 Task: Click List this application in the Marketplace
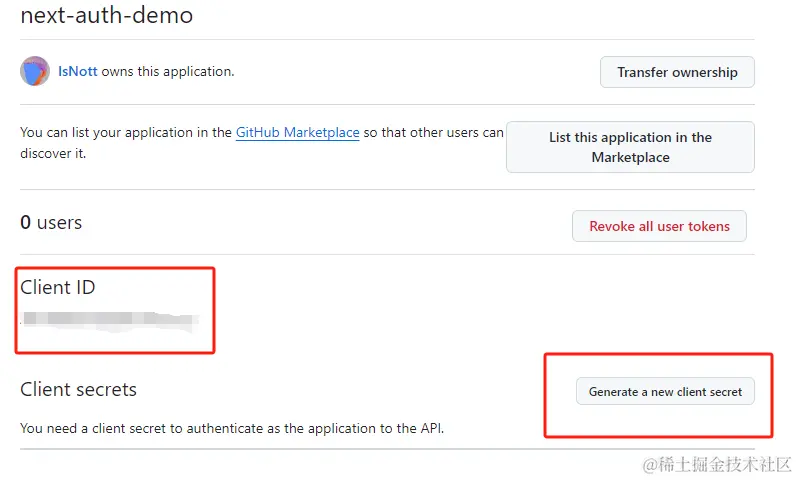tap(630, 147)
